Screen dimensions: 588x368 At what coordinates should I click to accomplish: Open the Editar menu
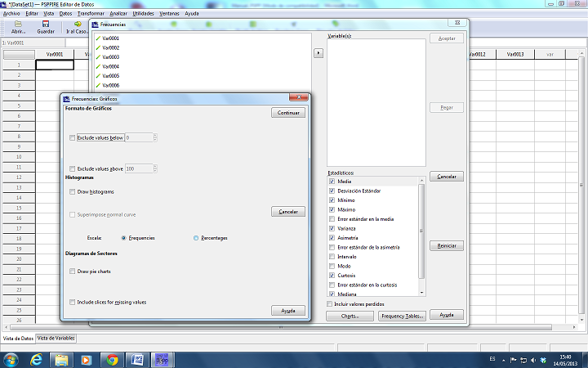(x=32, y=14)
